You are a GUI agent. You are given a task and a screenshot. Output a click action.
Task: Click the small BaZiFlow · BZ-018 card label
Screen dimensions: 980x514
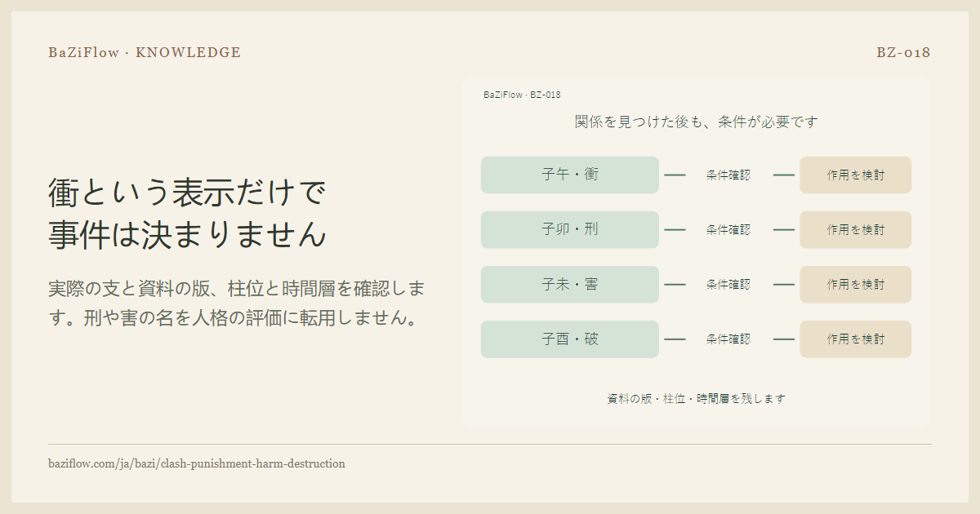[522, 95]
